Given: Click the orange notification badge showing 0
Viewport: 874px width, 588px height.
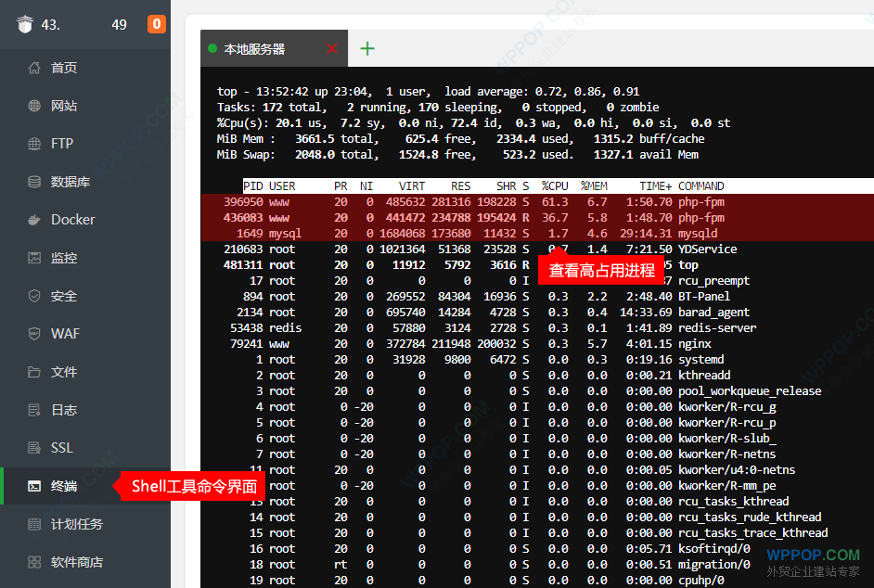Looking at the screenshot, I should click(x=157, y=24).
